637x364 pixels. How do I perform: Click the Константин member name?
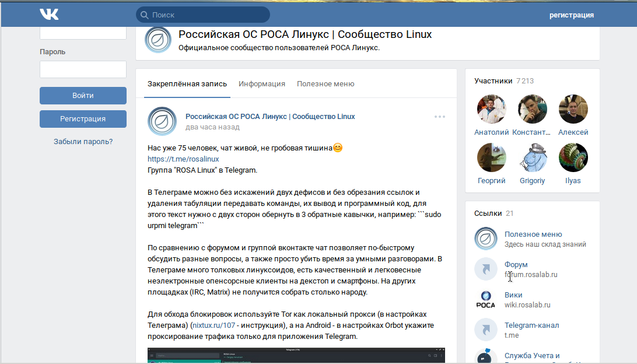pos(531,132)
